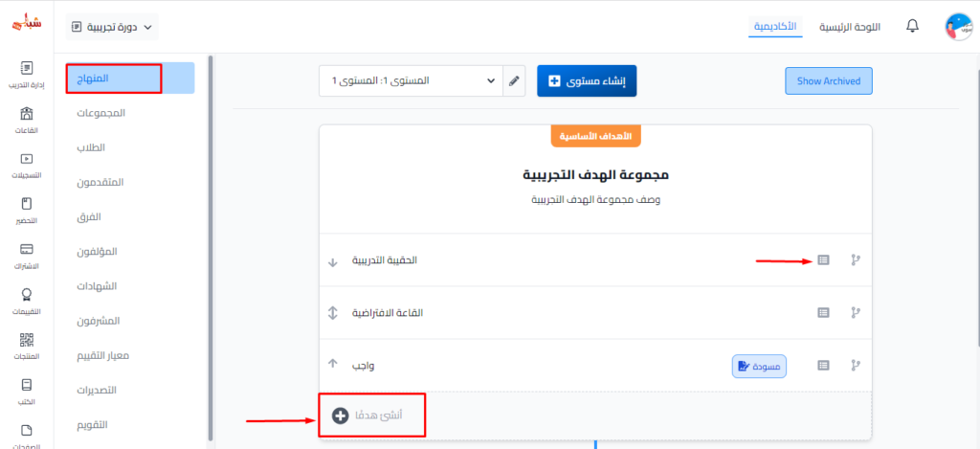Open the training management (إدارة التدريب) sidebar icon

pyautogui.click(x=26, y=68)
